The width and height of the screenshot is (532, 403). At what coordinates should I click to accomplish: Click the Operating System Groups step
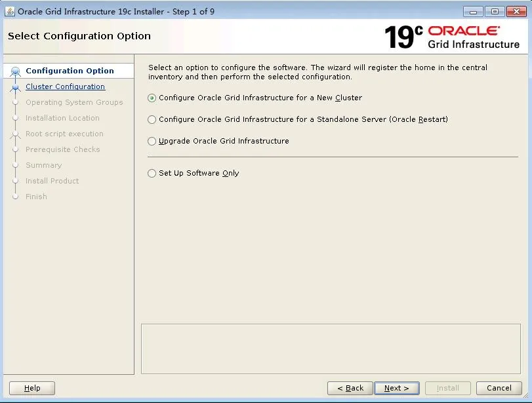pyautogui.click(x=74, y=102)
